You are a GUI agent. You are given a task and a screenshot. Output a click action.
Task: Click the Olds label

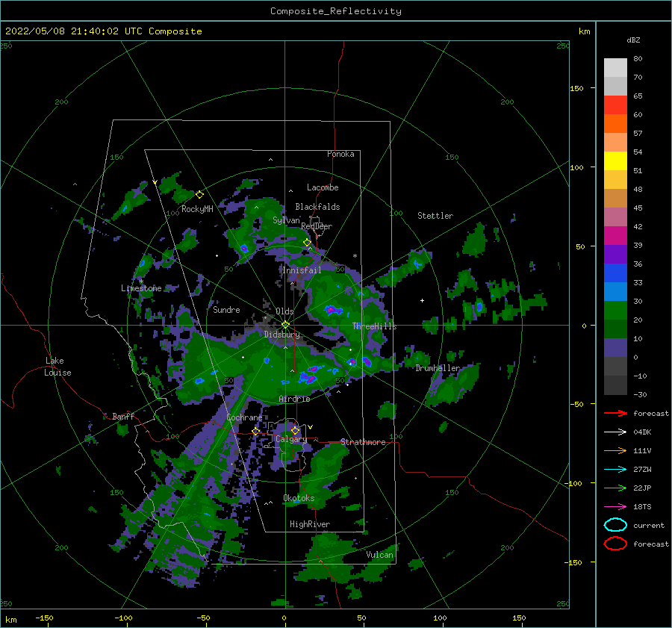point(284,311)
